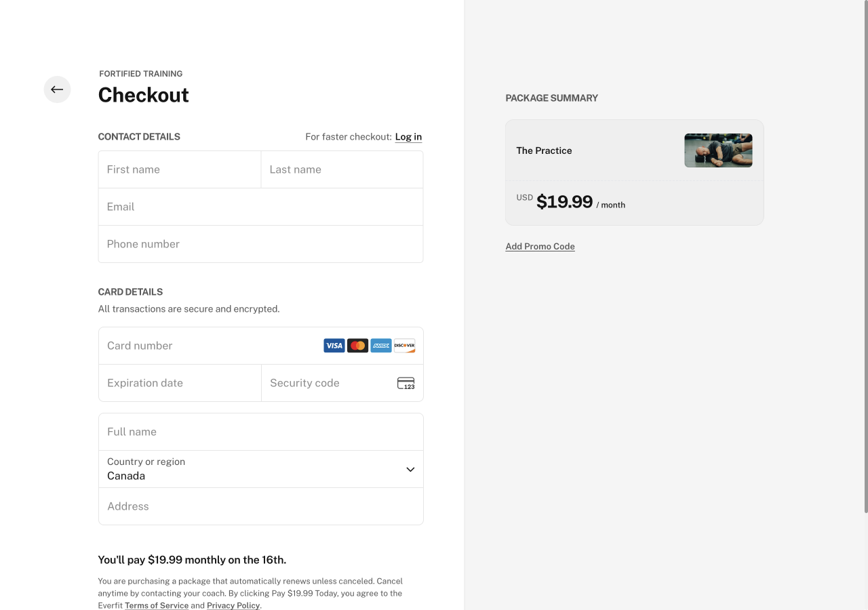This screenshot has height=610, width=868.
Task: Focus the First name field
Action: pos(180,169)
